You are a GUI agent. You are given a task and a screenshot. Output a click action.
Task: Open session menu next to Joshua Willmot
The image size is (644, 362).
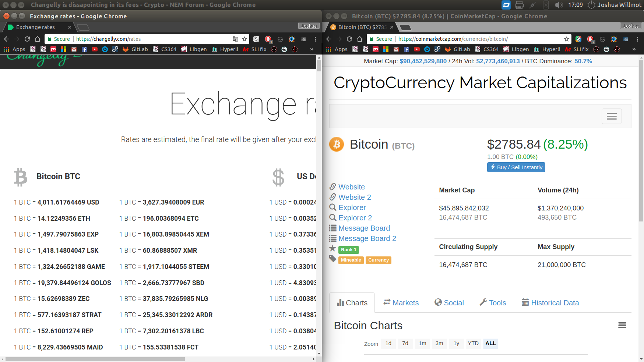591,5
